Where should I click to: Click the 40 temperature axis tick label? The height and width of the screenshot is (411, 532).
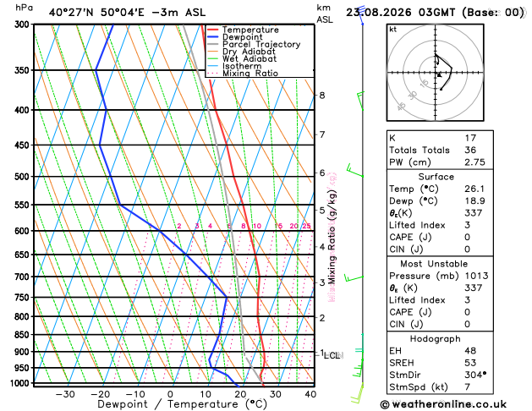(x=310, y=394)
